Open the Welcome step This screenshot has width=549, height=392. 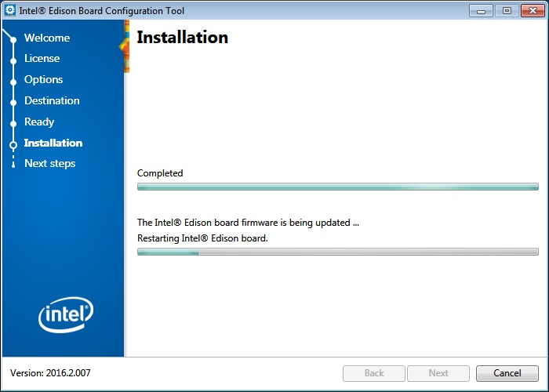[47, 38]
